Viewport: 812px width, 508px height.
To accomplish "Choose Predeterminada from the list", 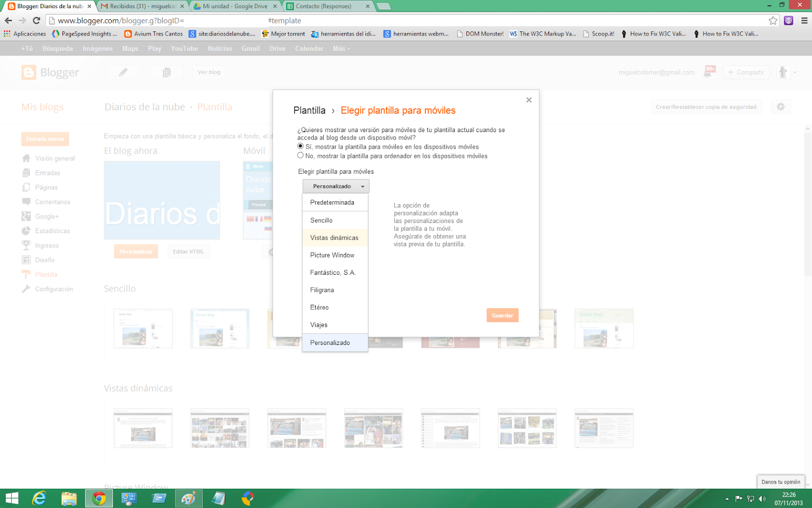I will click(x=335, y=202).
